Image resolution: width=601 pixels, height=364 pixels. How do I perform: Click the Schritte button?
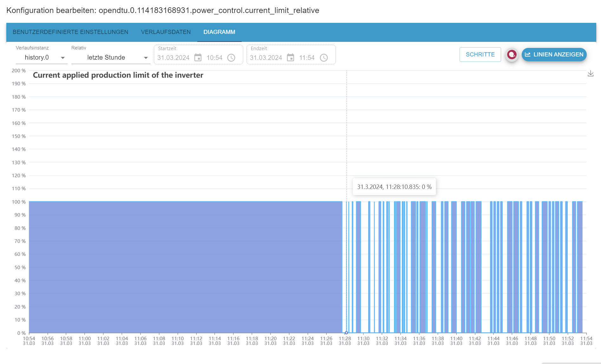(480, 55)
